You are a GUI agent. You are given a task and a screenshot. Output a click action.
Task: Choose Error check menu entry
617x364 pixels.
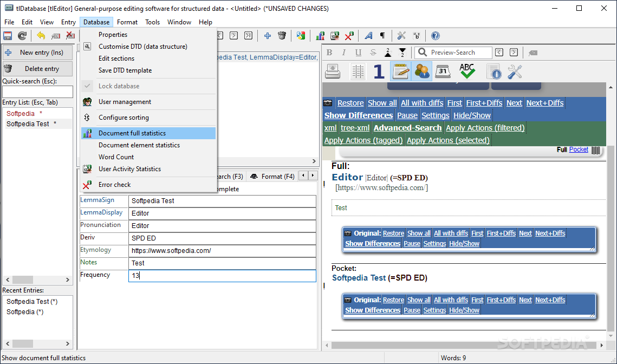pyautogui.click(x=148, y=185)
